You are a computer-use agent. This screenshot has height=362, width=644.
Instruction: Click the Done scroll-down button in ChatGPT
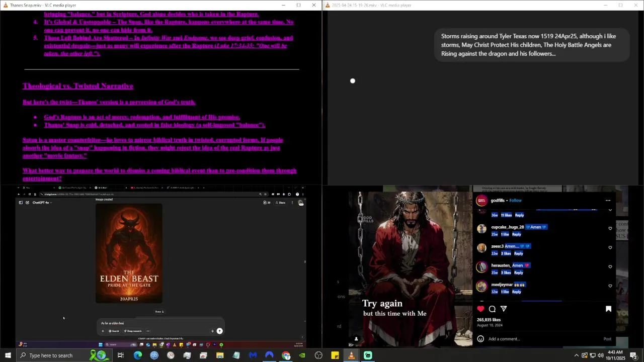click(159, 312)
